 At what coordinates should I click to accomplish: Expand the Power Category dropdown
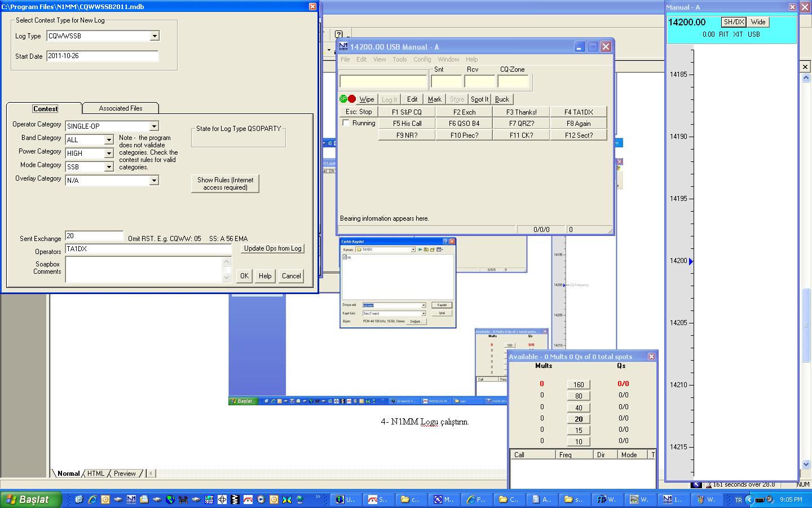pyautogui.click(x=109, y=154)
